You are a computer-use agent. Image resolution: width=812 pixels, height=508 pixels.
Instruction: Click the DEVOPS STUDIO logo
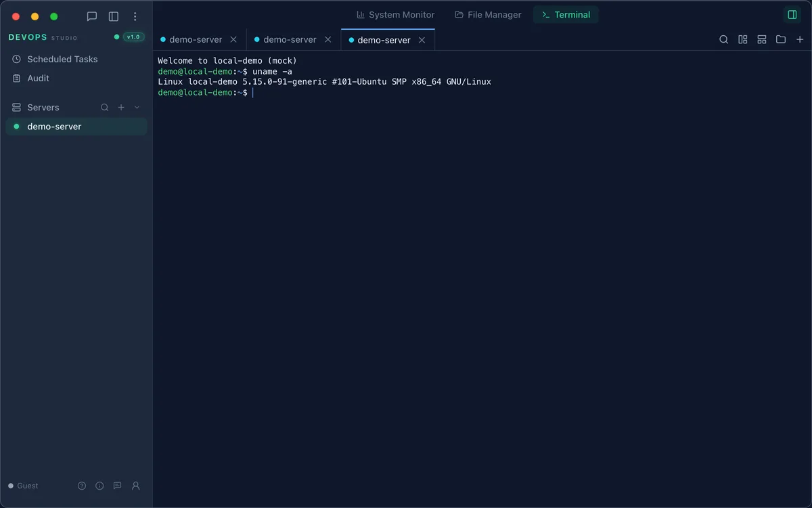pos(43,37)
